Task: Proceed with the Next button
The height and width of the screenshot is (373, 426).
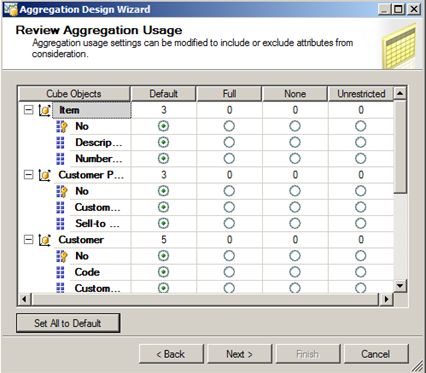Action: pos(240,354)
